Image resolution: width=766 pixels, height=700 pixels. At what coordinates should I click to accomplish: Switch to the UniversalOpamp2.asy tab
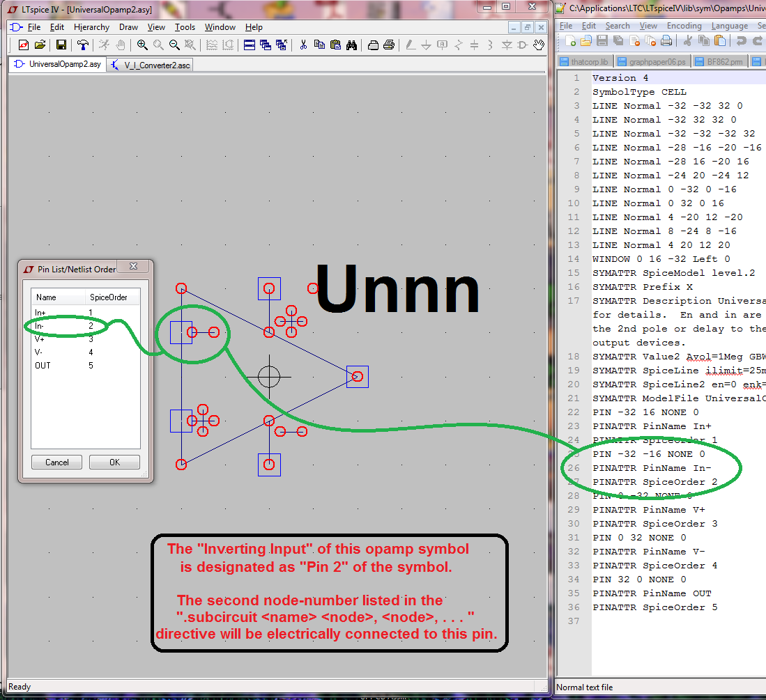coord(57,64)
